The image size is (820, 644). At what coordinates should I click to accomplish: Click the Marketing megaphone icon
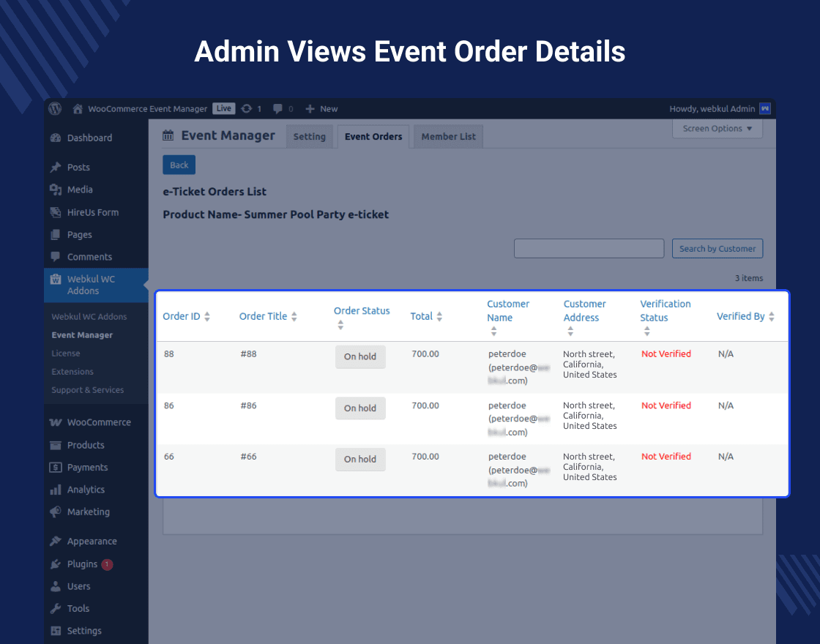(56, 512)
